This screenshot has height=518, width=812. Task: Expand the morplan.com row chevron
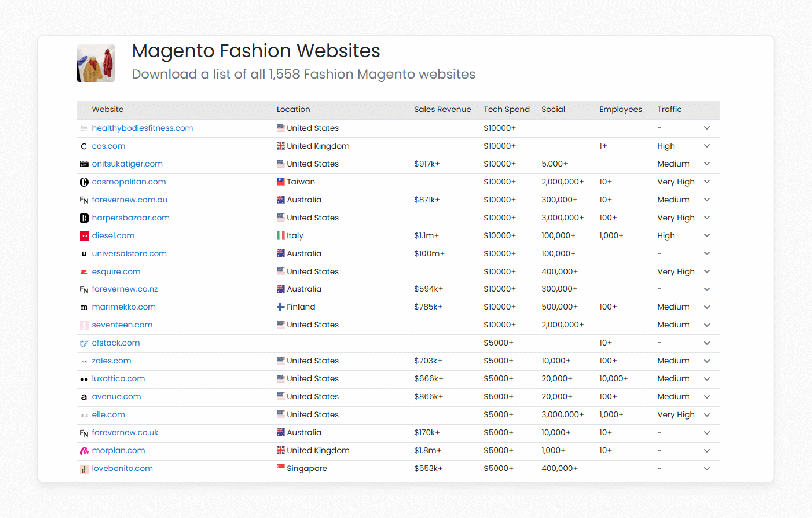coord(707,450)
